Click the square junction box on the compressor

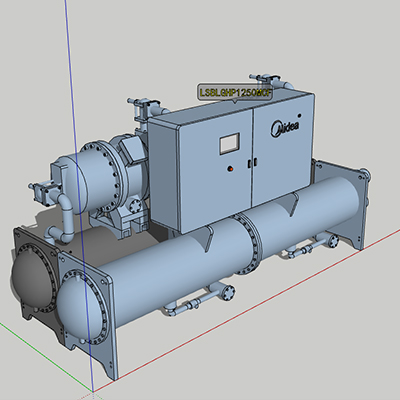coord(132,148)
